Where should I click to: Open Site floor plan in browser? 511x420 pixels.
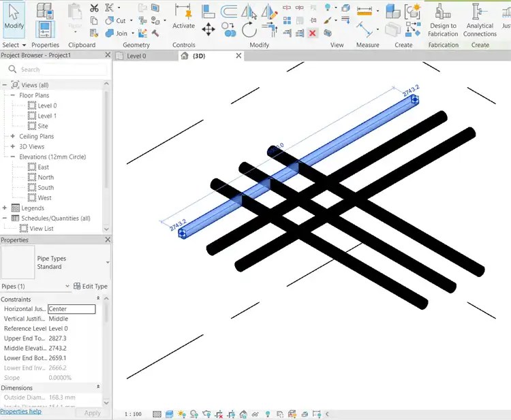(43, 126)
